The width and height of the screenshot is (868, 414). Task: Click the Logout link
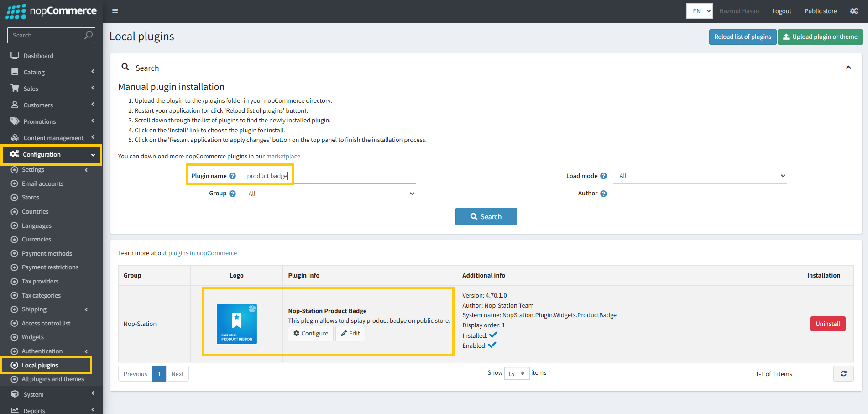pos(782,11)
